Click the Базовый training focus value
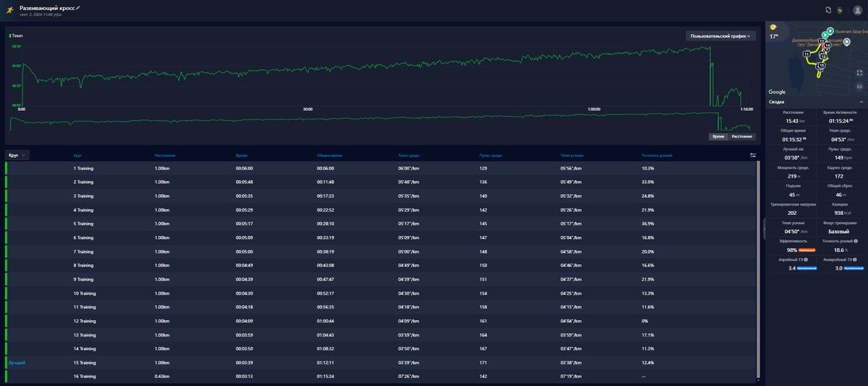The height and width of the screenshot is (386, 868). [x=839, y=231]
